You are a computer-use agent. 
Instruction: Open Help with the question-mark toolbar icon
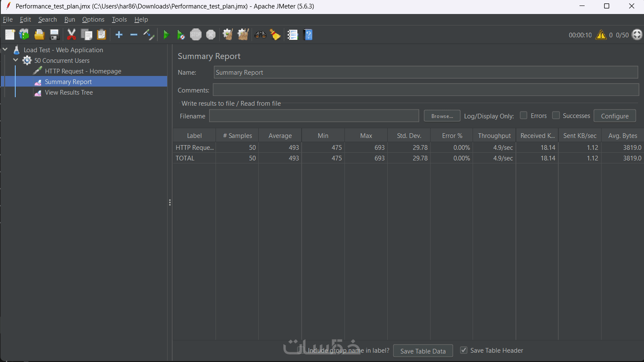(308, 35)
